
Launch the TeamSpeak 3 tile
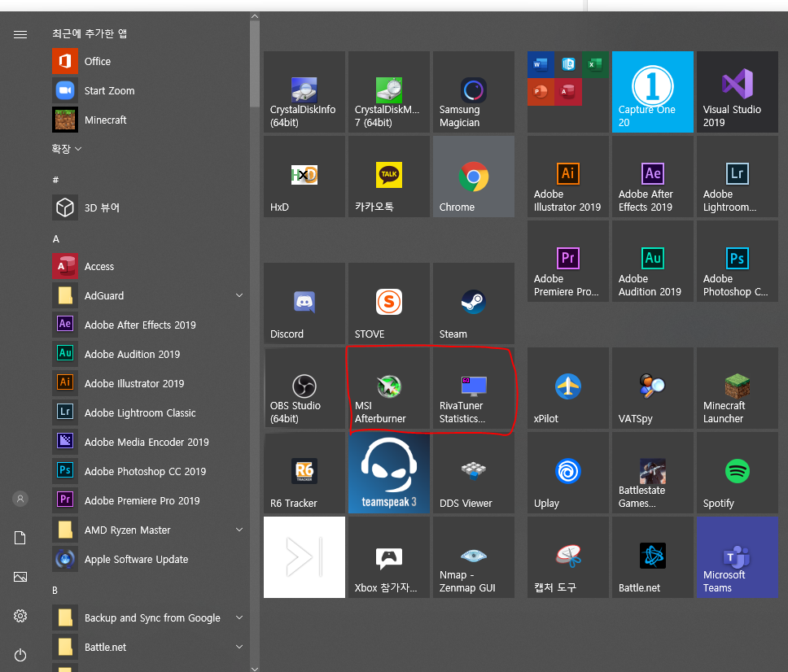(x=389, y=473)
